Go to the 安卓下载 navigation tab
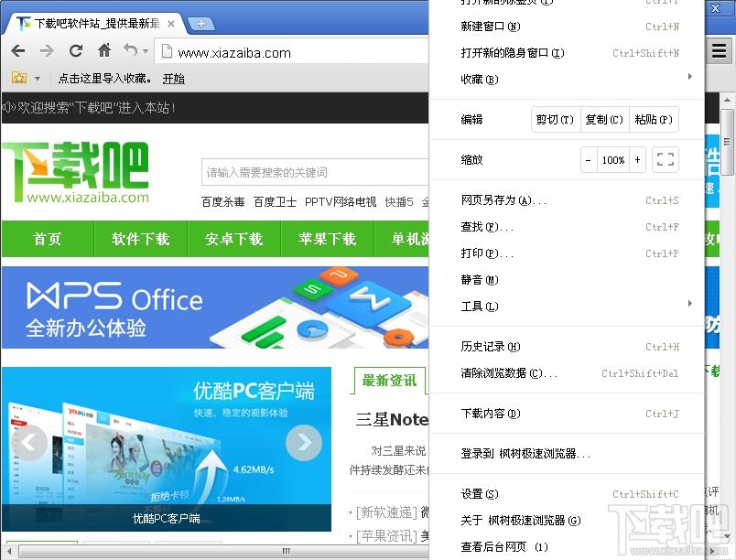 pyautogui.click(x=233, y=239)
